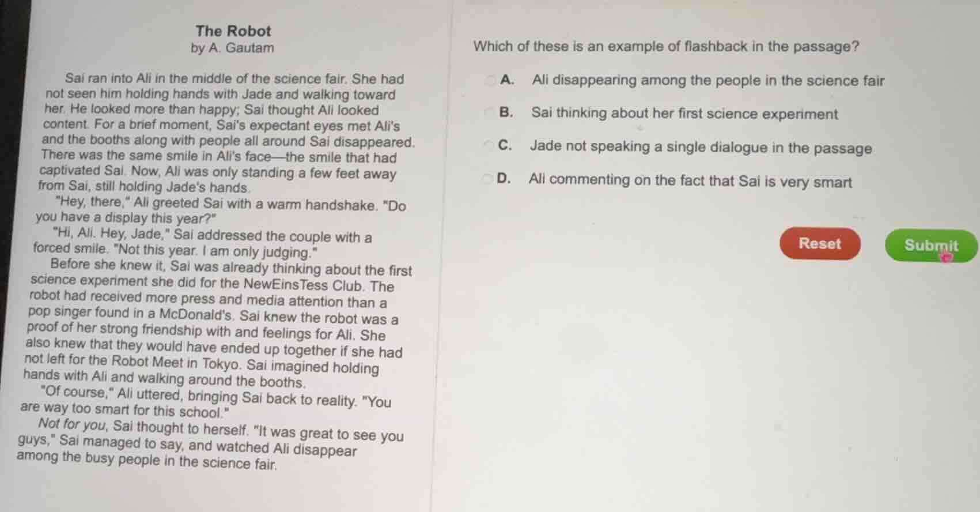Click the bold letter "D." option label
Screen dimensions: 980x512
click(504, 179)
